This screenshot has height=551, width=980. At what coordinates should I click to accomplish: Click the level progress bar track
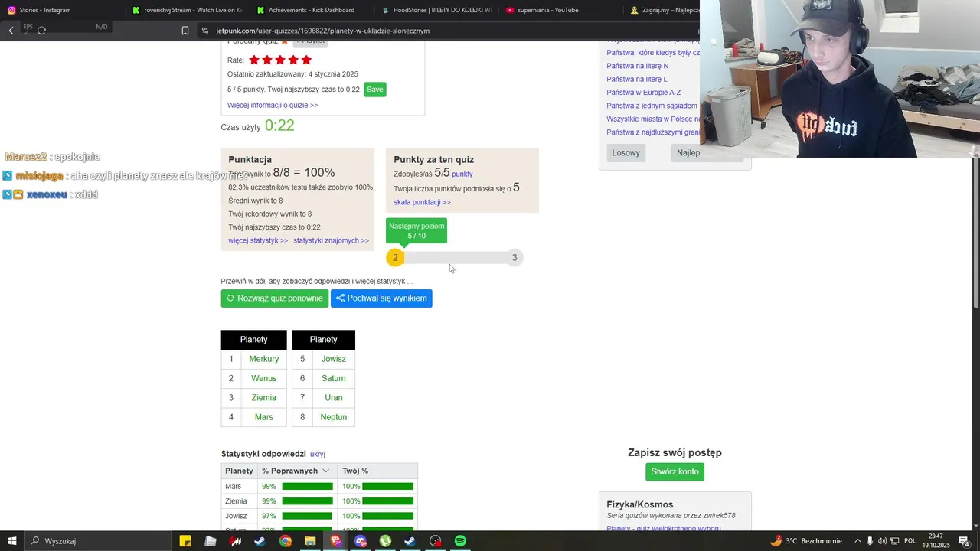pos(455,258)
